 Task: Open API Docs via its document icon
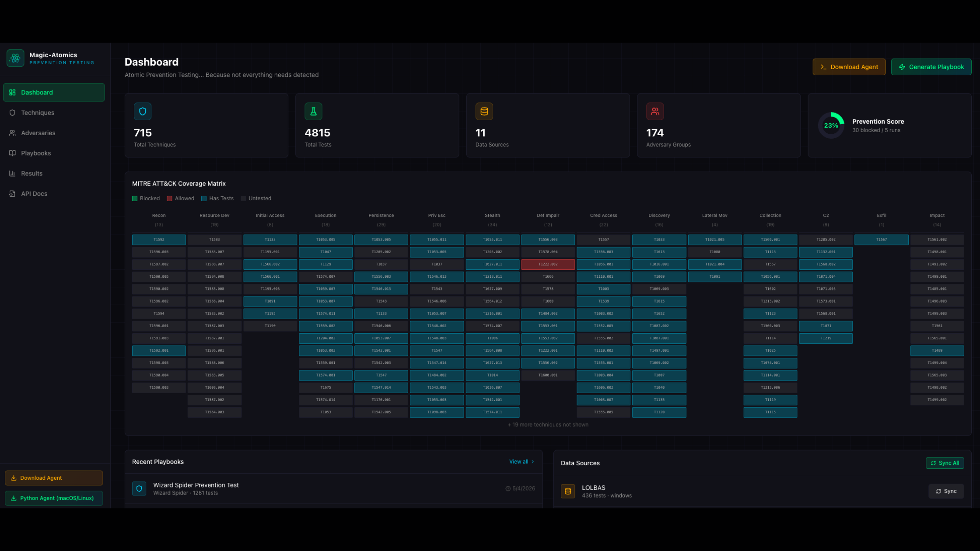point(12,194)
